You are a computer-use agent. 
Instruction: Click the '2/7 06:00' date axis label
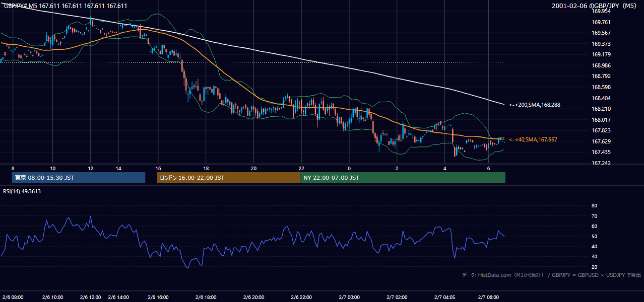[488, 297]
